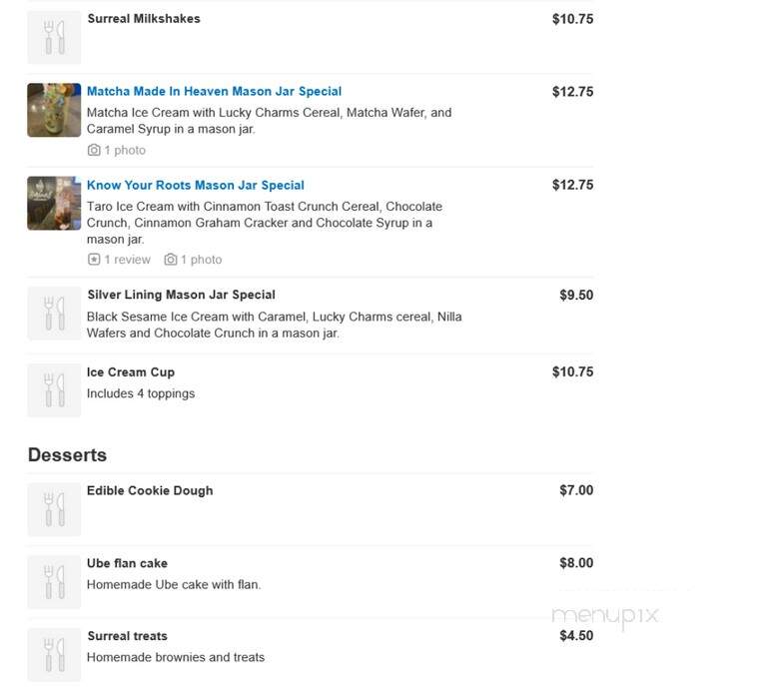The image size is (784, 698).
Task: View the 1 photo link for Matcha Made In Heaven
Action: click(125, 150)
